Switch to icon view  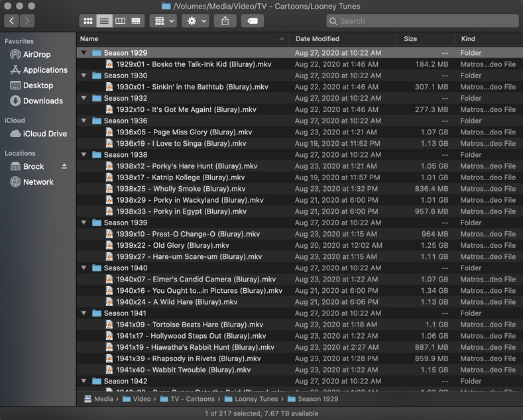(x=87, y=21)
